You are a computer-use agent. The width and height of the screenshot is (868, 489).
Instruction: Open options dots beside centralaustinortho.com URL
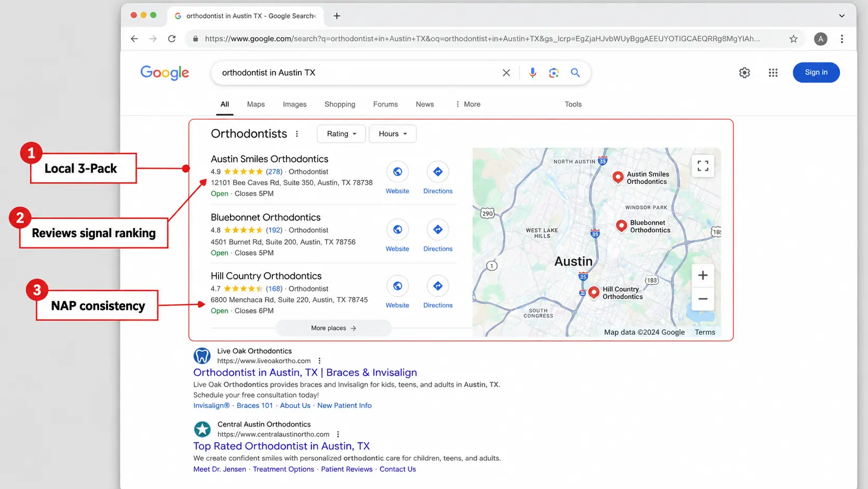[338, 434]
